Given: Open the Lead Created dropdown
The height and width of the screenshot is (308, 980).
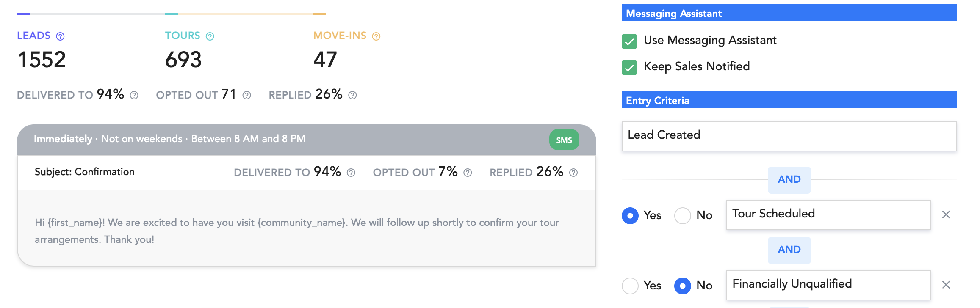Looking at the screenshot, I should (789, 136).
